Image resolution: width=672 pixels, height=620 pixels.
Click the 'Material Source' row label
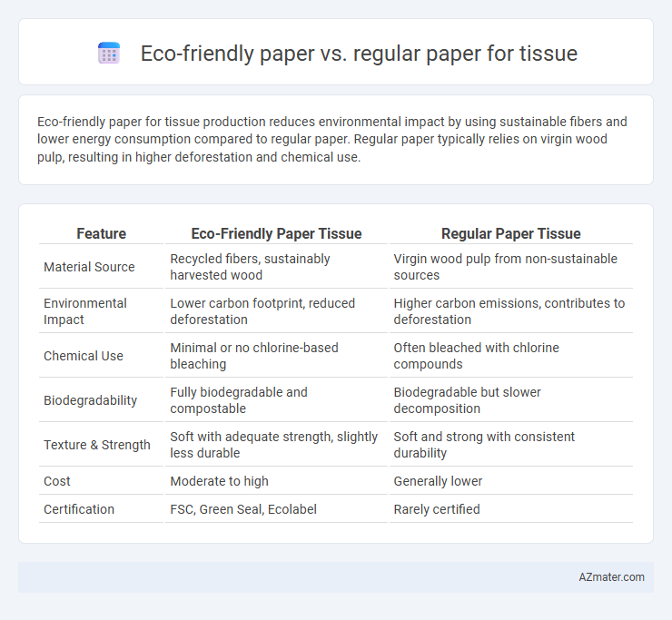coord(89,267)
